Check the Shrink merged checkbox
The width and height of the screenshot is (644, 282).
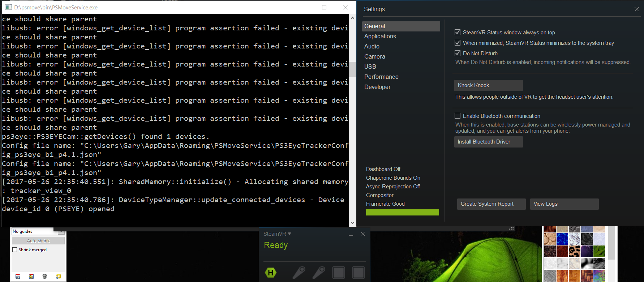tap(15, 250)
